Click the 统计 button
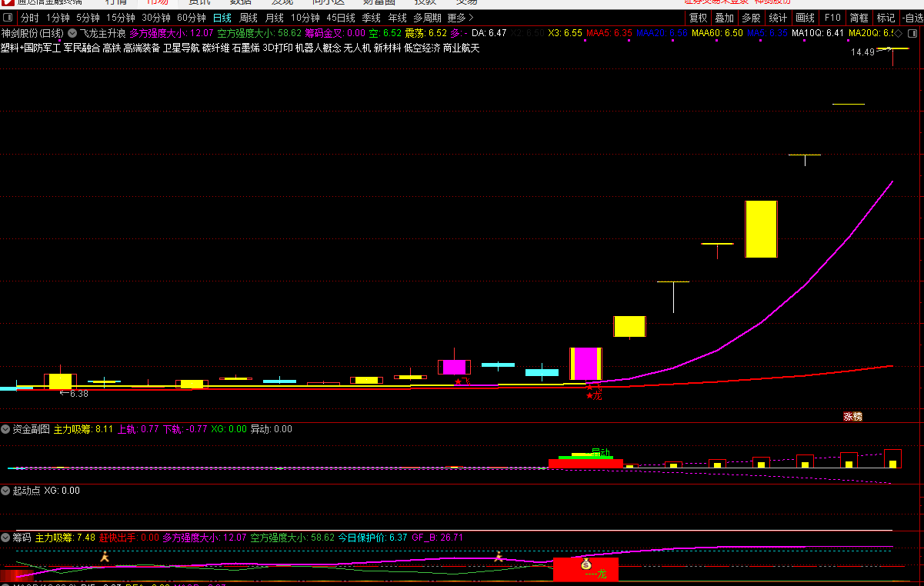Screen dimensions: 924x586 778,18
